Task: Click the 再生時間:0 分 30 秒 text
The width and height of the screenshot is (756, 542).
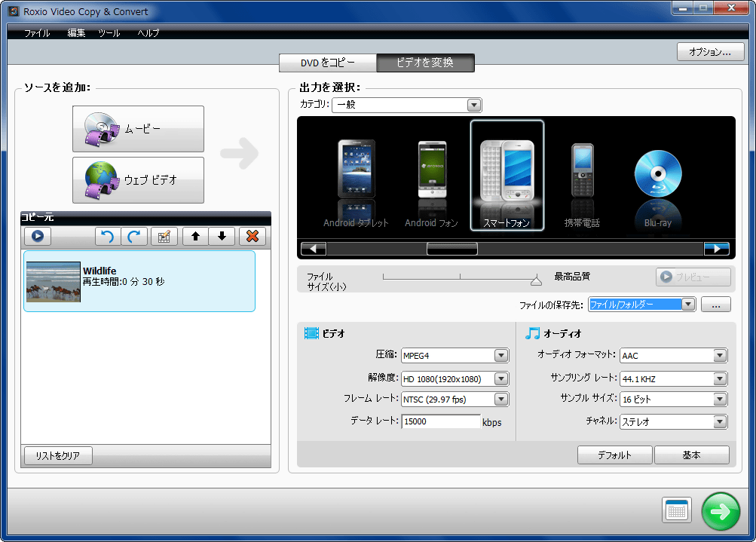Action: pos(124,282)
